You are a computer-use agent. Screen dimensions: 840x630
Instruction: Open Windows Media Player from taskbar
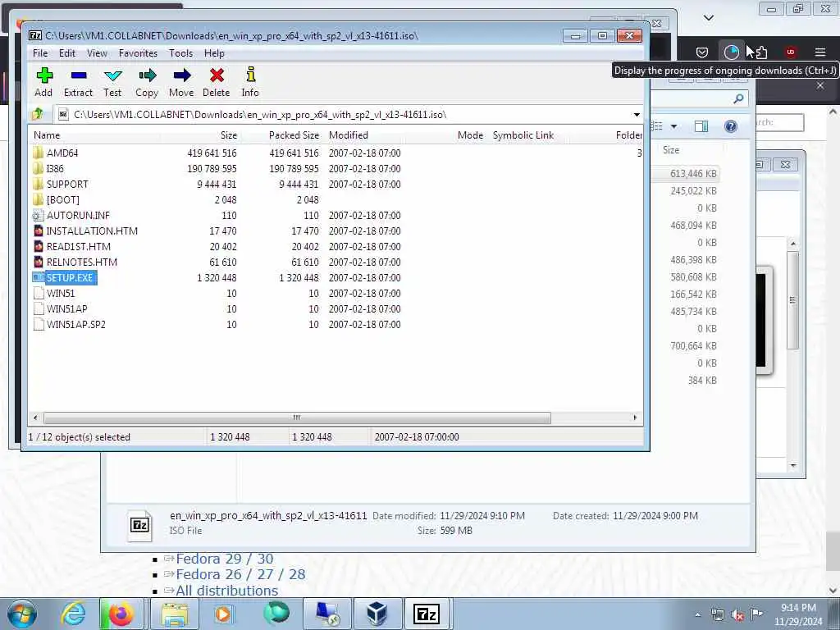[224, 614]
